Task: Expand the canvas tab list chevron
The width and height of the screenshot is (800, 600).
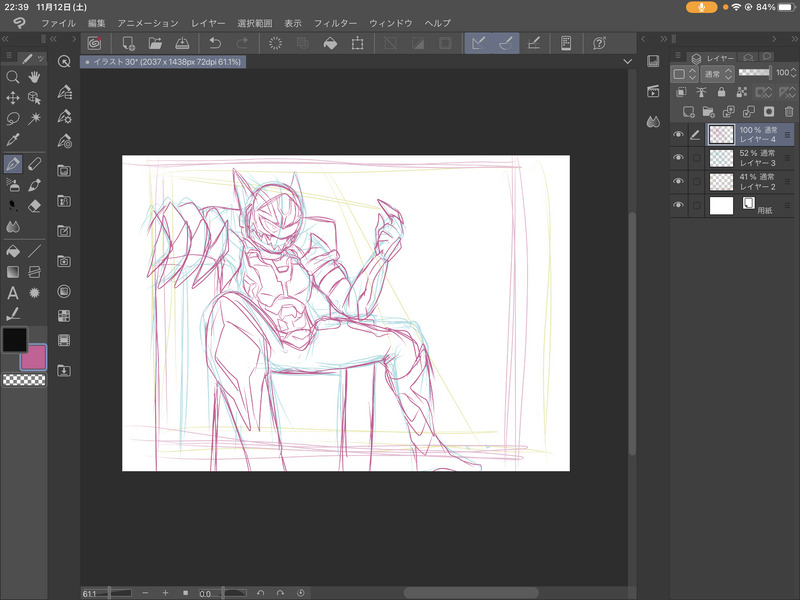Action: (627, 62)
